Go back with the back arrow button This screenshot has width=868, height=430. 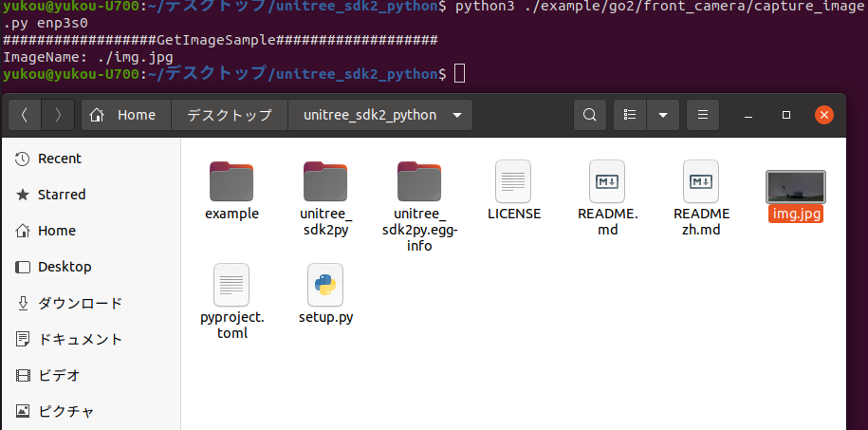pos(25,115)
